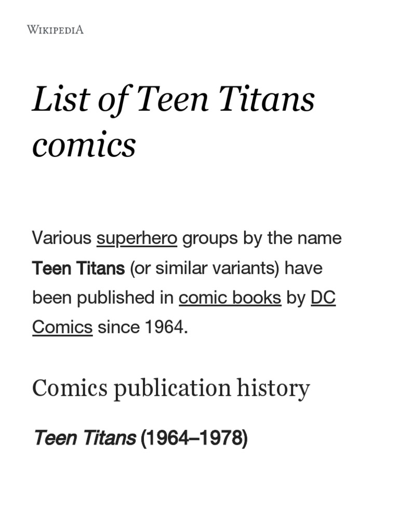This screenshot has width=399, height=532.
Task: Follow the comic books link
Action: 230,298
